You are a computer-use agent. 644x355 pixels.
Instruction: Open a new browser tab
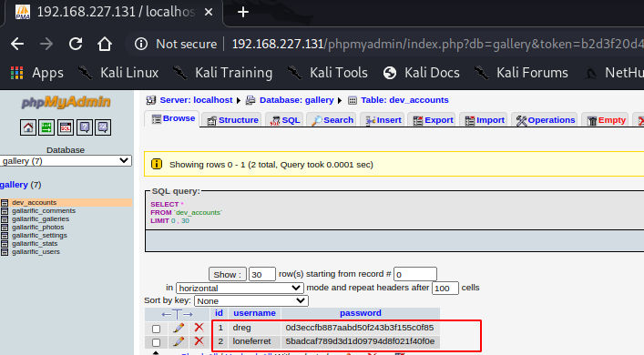242,13
